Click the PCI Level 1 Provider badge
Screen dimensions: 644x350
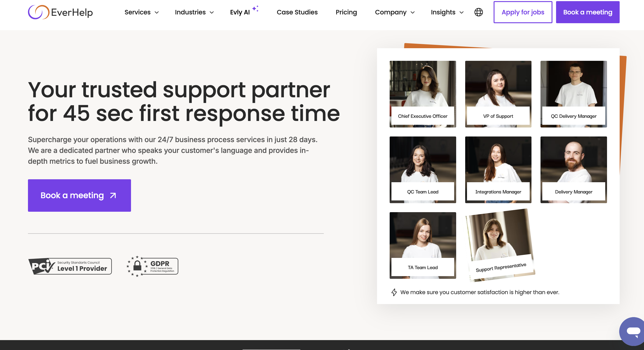point(70,266)
